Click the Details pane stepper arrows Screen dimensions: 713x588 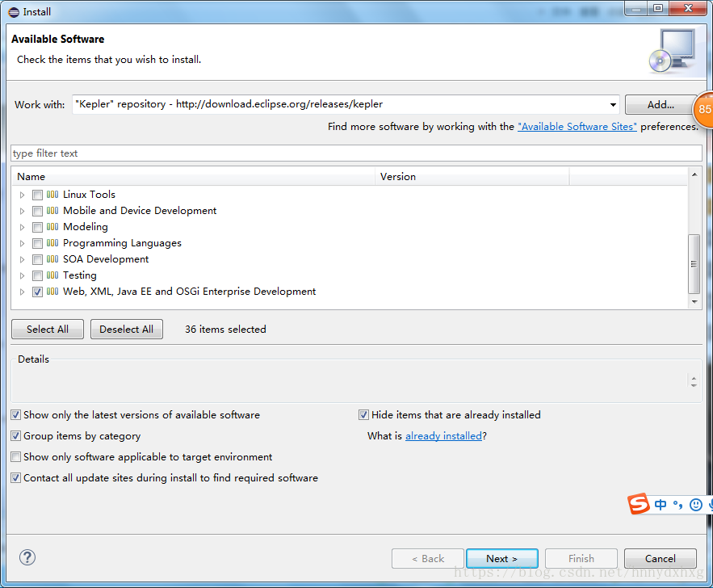(694, 381)
